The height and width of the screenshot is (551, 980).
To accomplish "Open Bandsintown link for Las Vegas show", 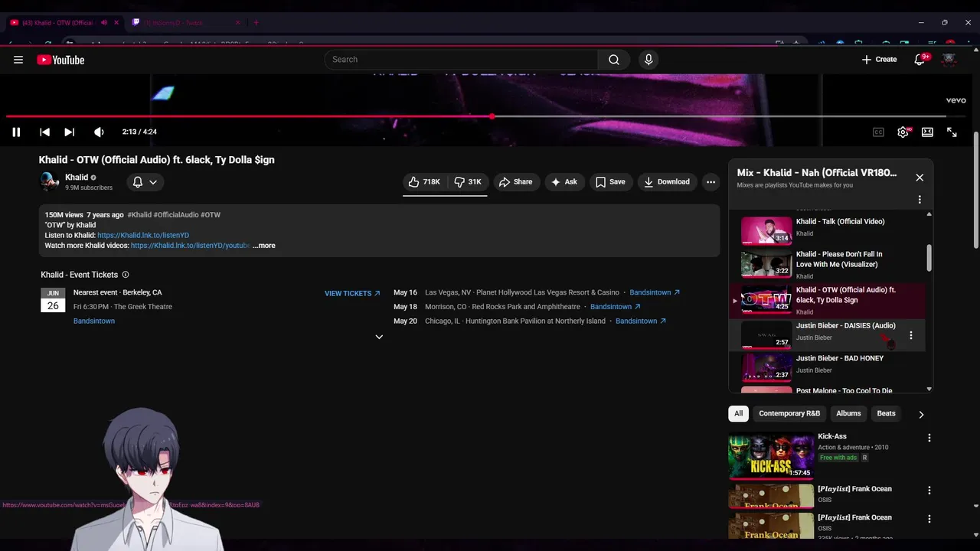I will pyautogui.click(x=655, y=292).
